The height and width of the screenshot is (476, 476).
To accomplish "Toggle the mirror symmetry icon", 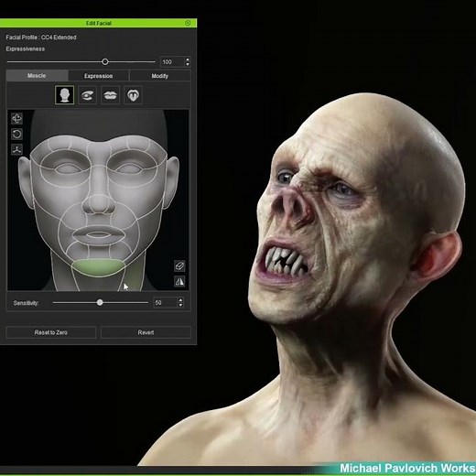I will tap(179, 281).
